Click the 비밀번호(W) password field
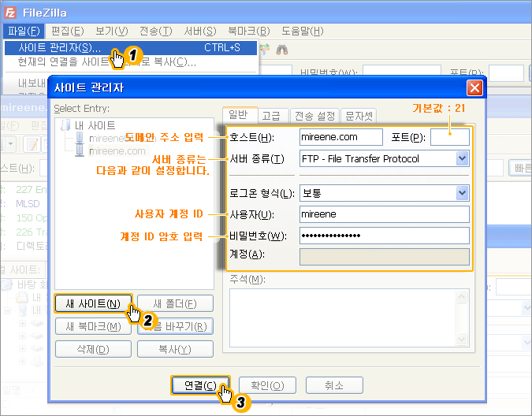 tap(385, 236)
